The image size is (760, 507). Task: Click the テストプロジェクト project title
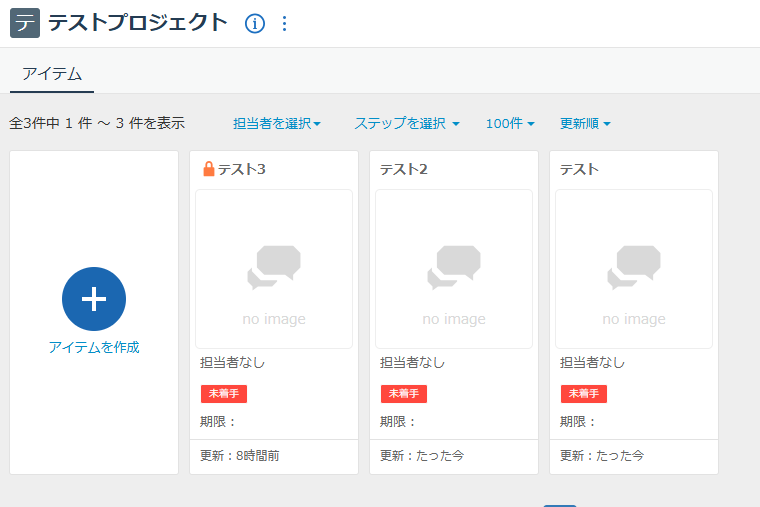coord(138,23)
